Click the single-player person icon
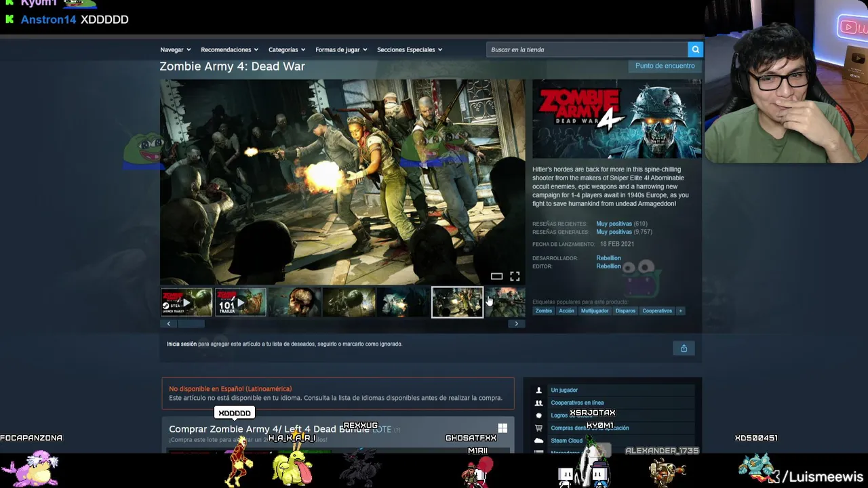Image resolution: width=868 pixels, height=488 pixels. coord(538,390)
